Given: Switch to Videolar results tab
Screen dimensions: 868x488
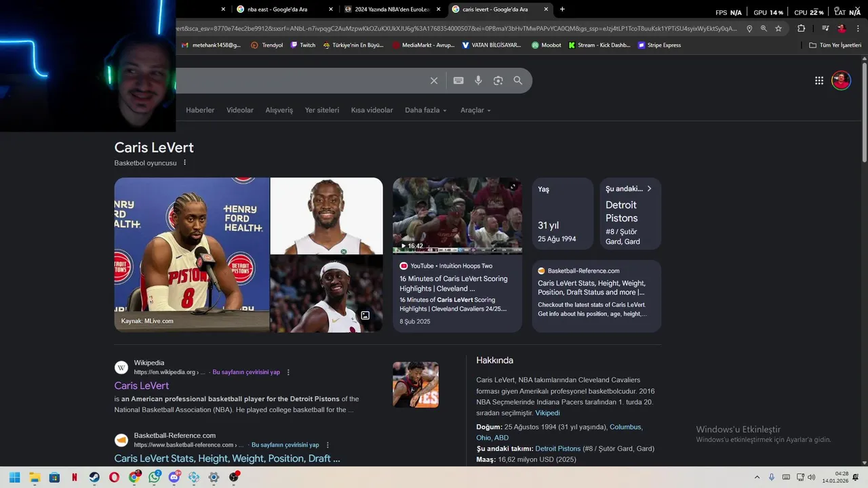Looking at the screenshot, I should point(240,110).
